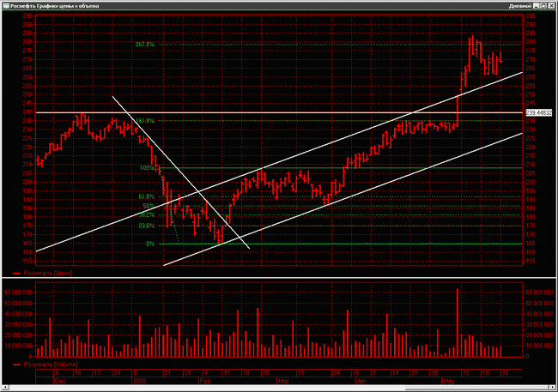Screen dimensions: 558x392
Task: Click the chart window icon in title bar
Action: click(x=6, y=6)
